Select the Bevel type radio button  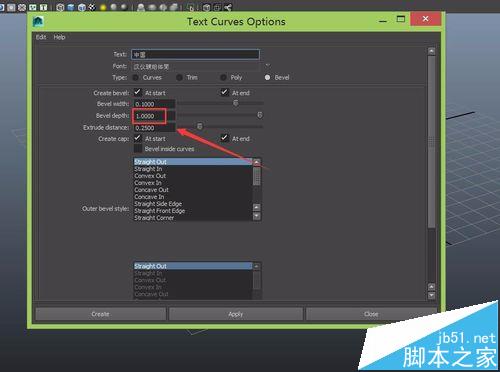tap(267, 77)
